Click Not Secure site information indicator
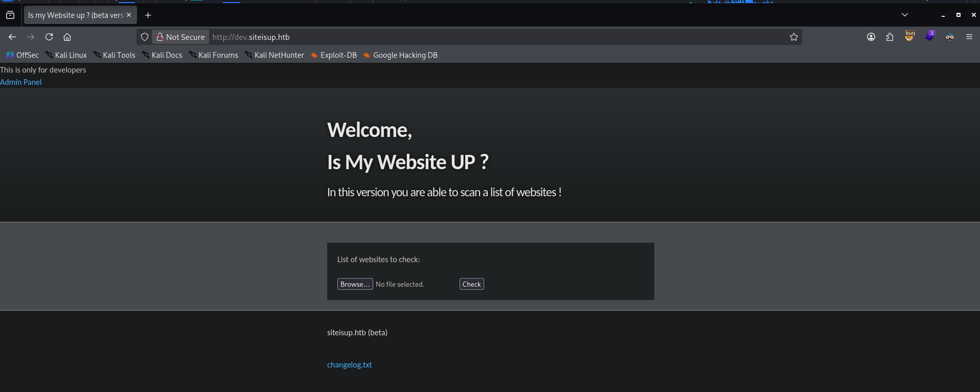The width and height of the screenshot is (980, 392). coord(180,37)
